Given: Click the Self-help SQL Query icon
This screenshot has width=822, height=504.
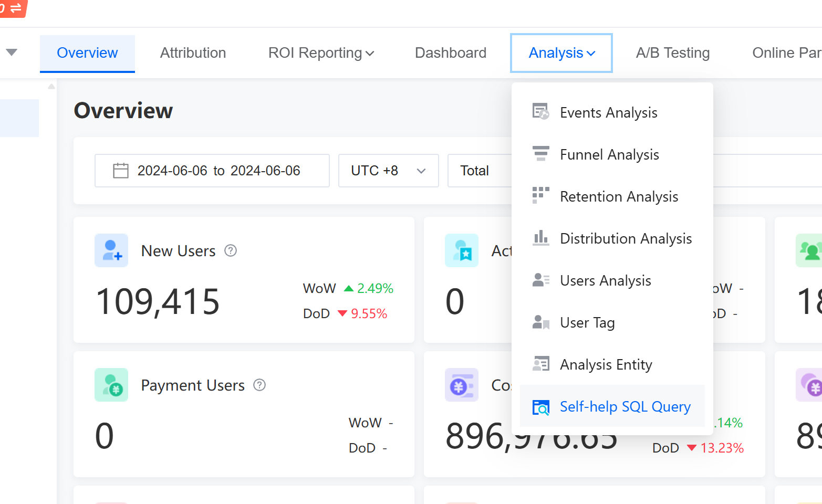Looking at the screenshot, I should pyautogui.click(x=540, y=407).
